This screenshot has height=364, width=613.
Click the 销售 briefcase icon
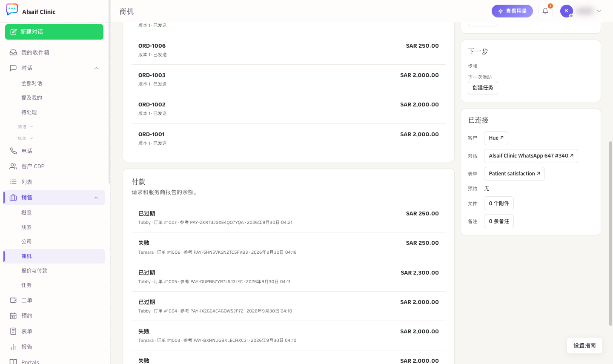(13, 197)
